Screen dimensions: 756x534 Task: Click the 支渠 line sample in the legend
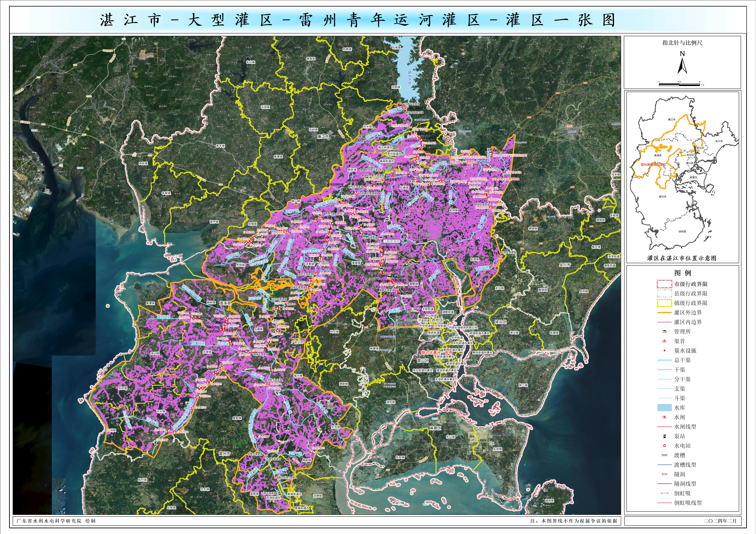click(x=664, y=389)
